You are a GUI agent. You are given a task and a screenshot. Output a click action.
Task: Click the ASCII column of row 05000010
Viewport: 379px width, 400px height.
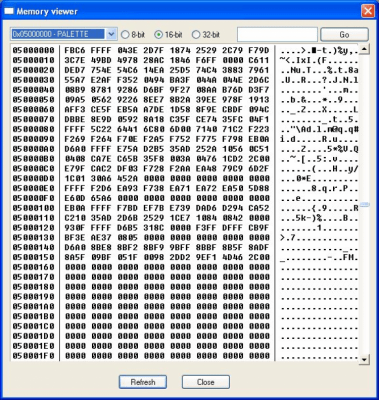point(319,60)
